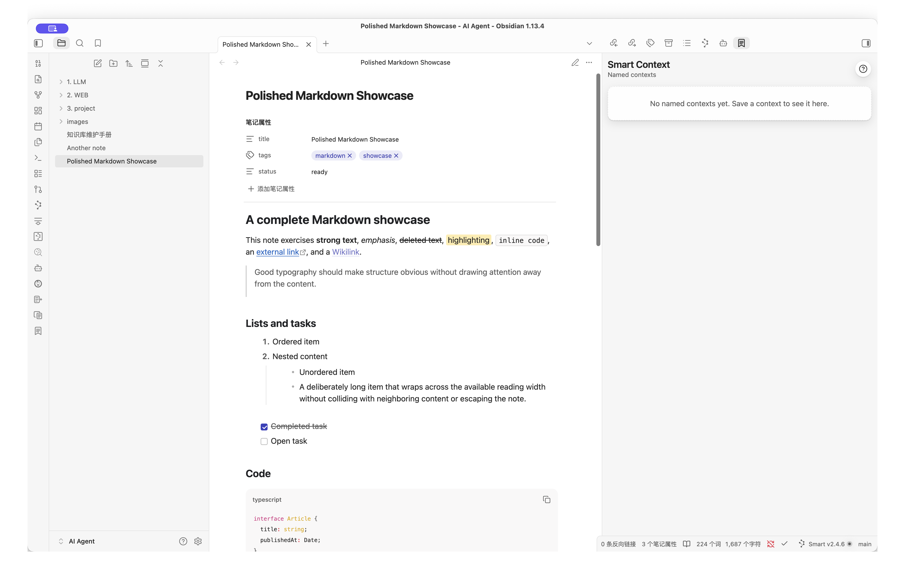Open the AI Agent vault switcher
The width and height of the screenshot is (905, 588).
tap(77, 541)
